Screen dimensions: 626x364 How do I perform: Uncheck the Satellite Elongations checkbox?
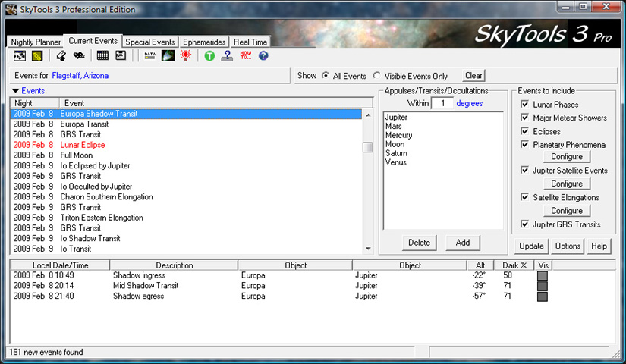click(x=525, y=197)
